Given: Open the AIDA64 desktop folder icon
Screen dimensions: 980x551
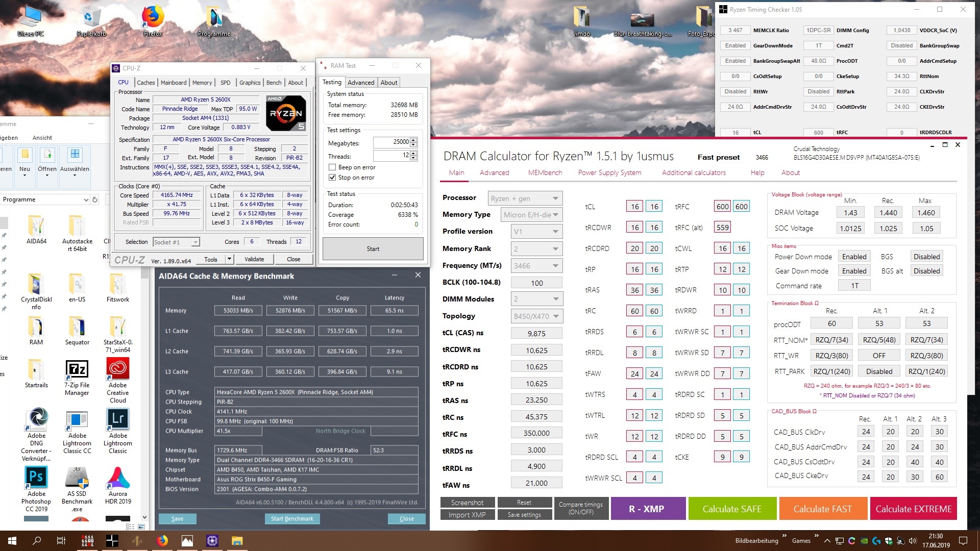Looking at the screenshot, I should [x=36, y=226].
